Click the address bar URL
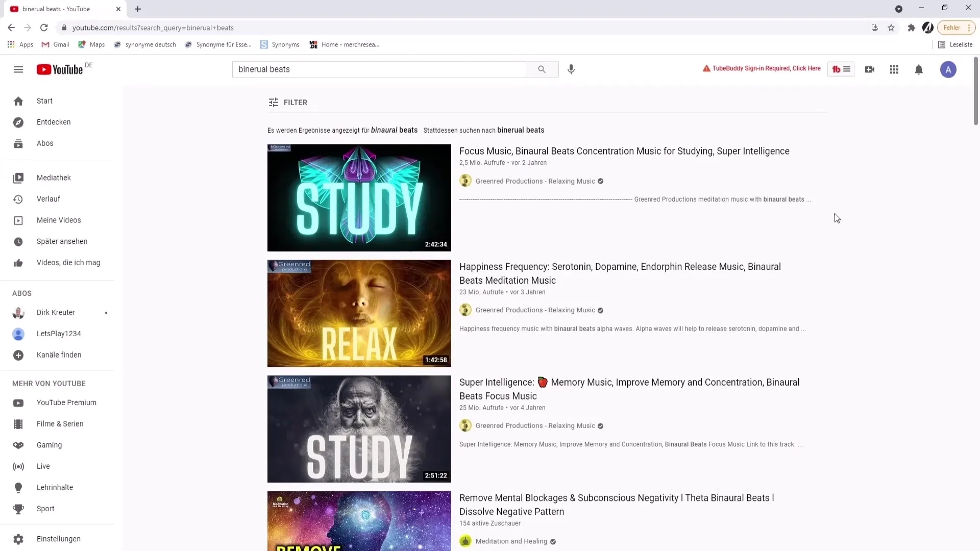 [x=153, y=28]
